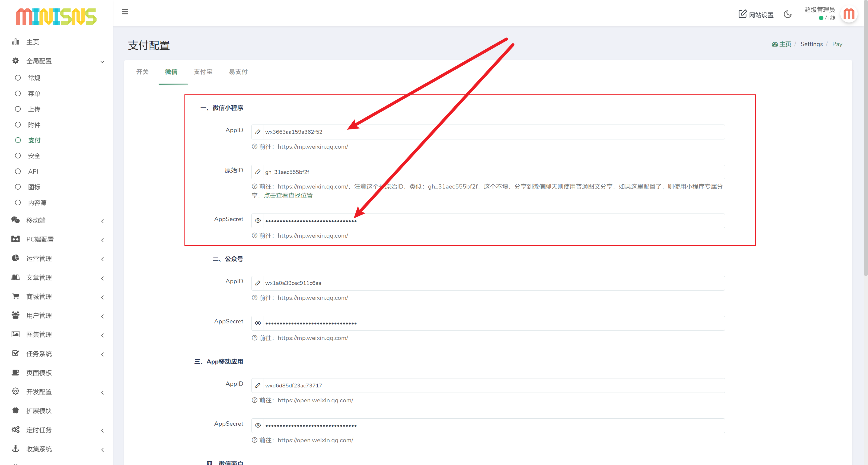Click the hamburger sidebar toggle icon

(125, 12)
